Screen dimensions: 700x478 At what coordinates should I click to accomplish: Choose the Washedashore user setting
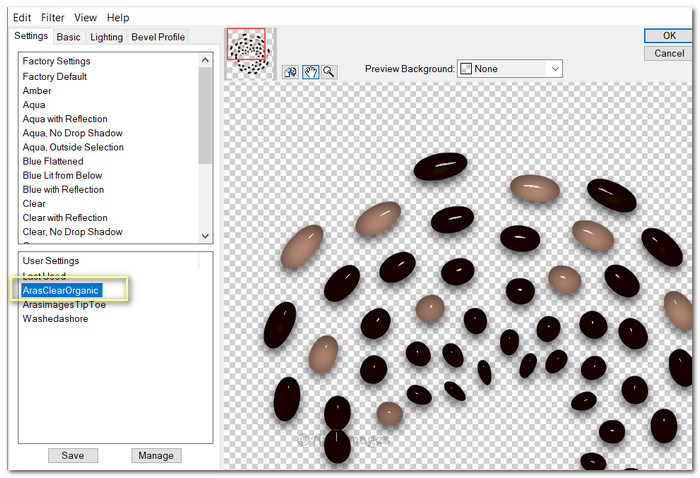click(x=56, y=318)
